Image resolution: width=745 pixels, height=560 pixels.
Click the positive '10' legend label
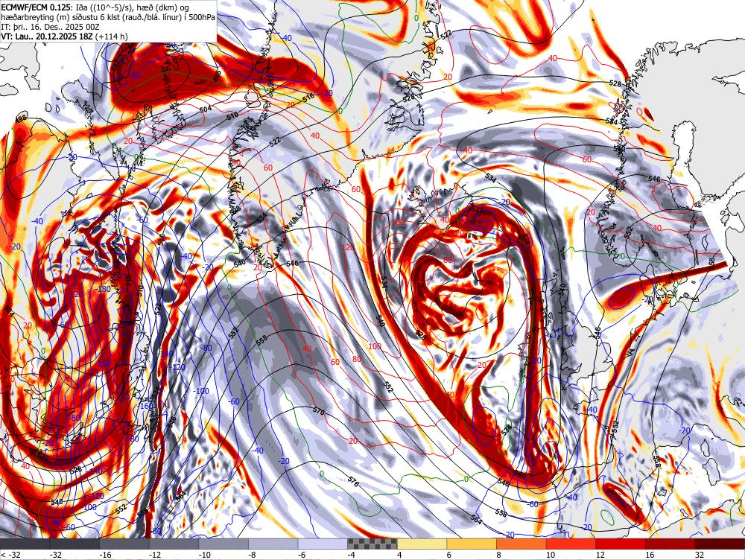tap(551, 554)
